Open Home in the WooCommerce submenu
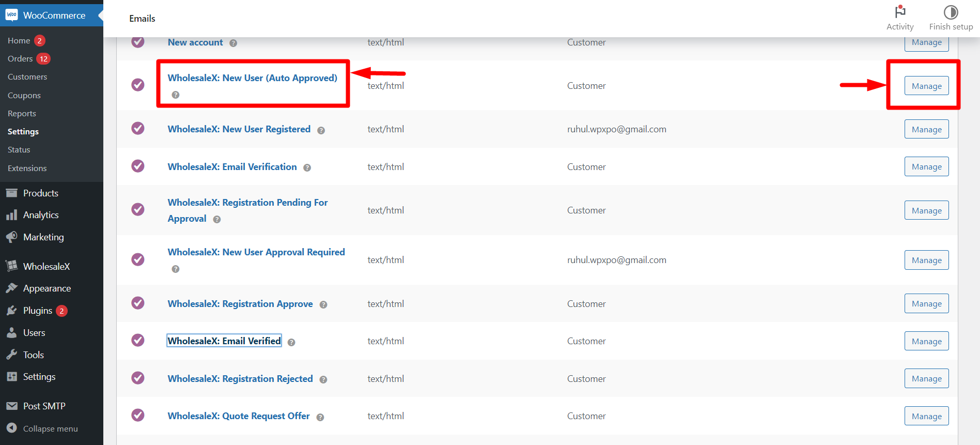This screenshot has height=445, width=980. (19, 40)
